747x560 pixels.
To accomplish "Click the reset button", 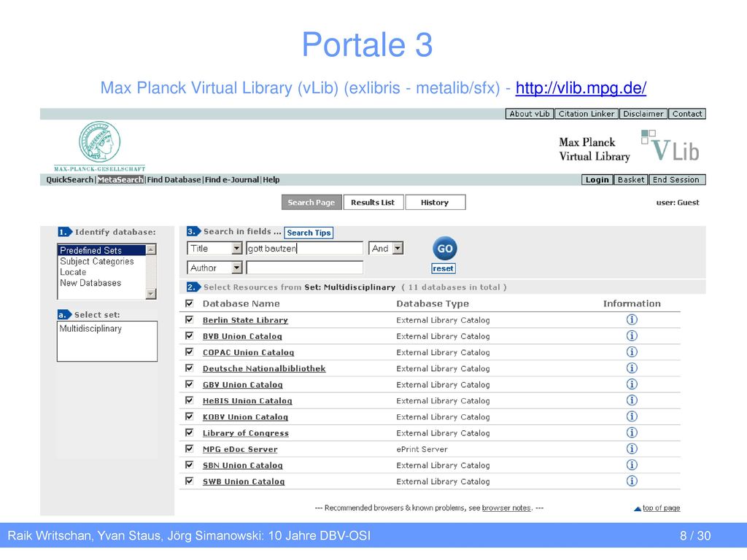I will pyautogui.click(x=443, y=268).
